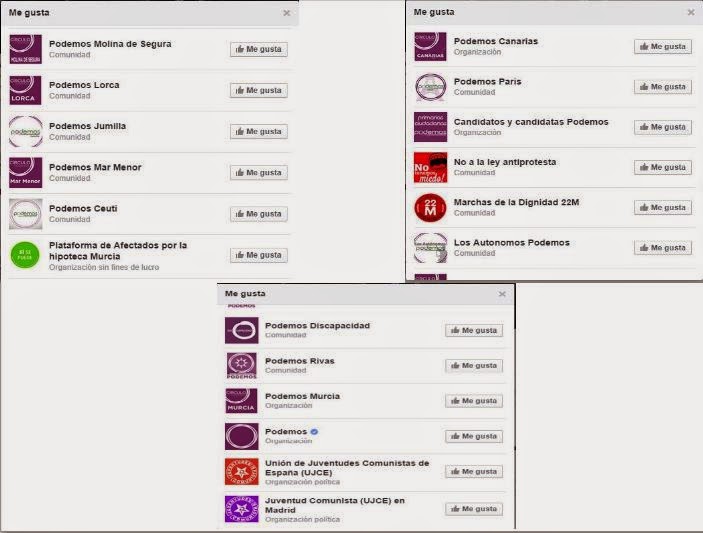Screen dimensions: 703x533
Task: Open Los Autonomos Podemos logo
Action: (430, 248)
